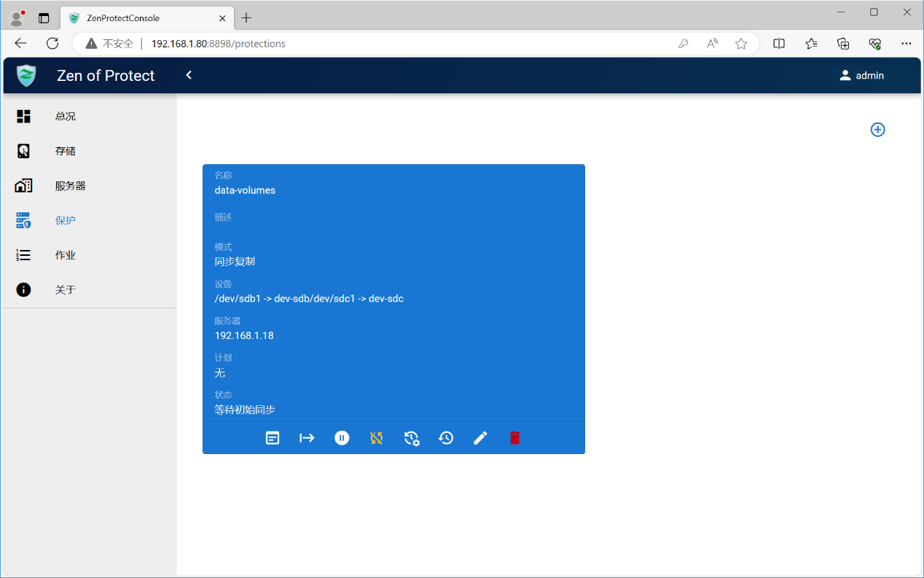Delete data-volumes with red trash icon
The width and height of the screenshot is (924, 578).
click(515, 438)
